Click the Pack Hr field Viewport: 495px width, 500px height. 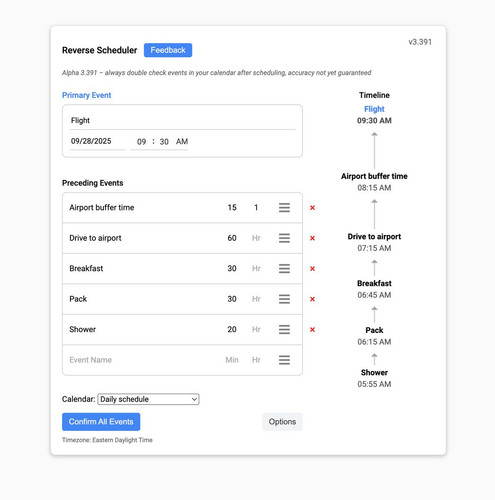[256, 299]
